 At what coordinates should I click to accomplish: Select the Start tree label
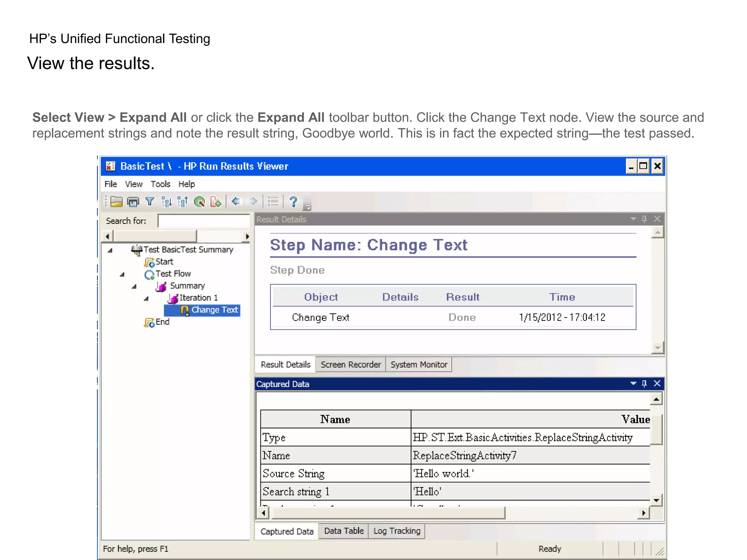164,262
